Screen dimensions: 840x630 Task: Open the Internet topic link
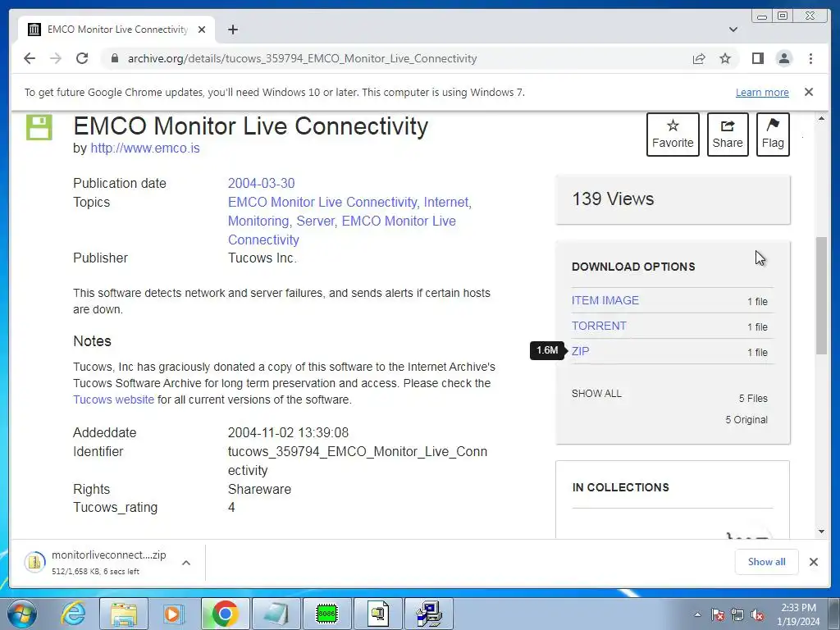(x=447, y=202)
